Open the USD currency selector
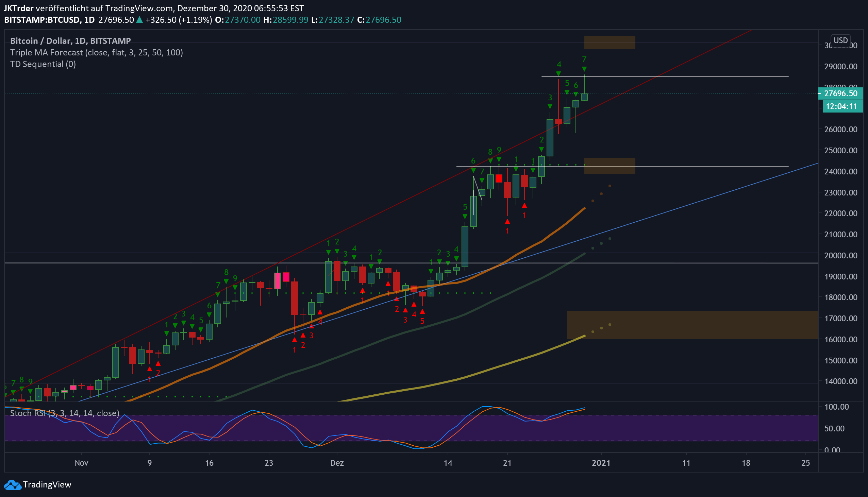868x497 pixels. click(x=840, y=40)
